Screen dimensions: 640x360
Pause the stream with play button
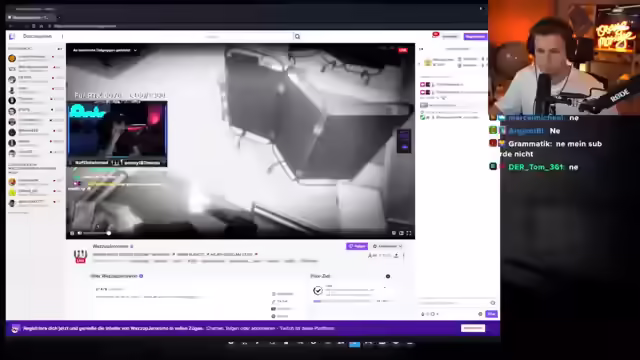pos(72,233)
